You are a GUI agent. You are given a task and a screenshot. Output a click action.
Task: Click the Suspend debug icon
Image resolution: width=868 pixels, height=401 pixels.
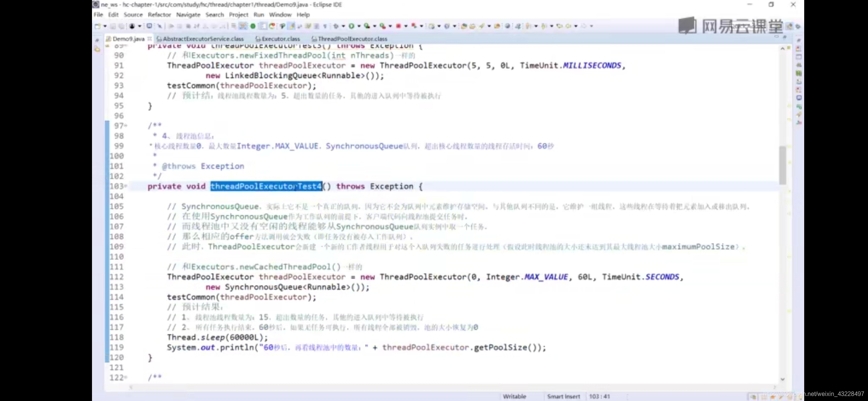coord(180,26)
